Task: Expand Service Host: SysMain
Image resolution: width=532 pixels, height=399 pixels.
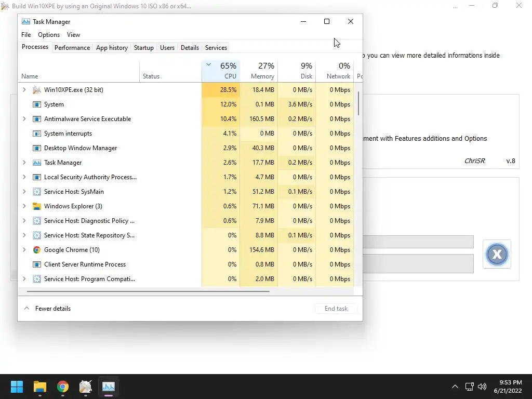Action: click(24, 192)
